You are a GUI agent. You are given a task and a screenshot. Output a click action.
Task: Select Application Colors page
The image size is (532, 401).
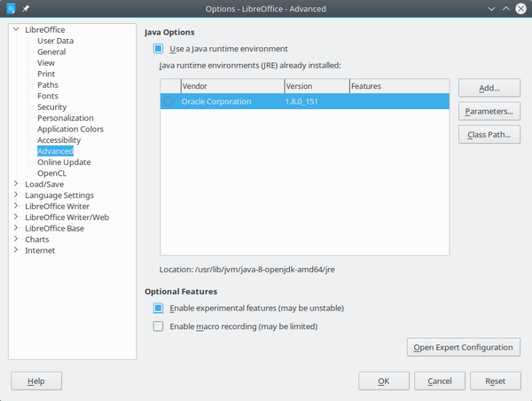pyautogui.click(x=70, y=129)
